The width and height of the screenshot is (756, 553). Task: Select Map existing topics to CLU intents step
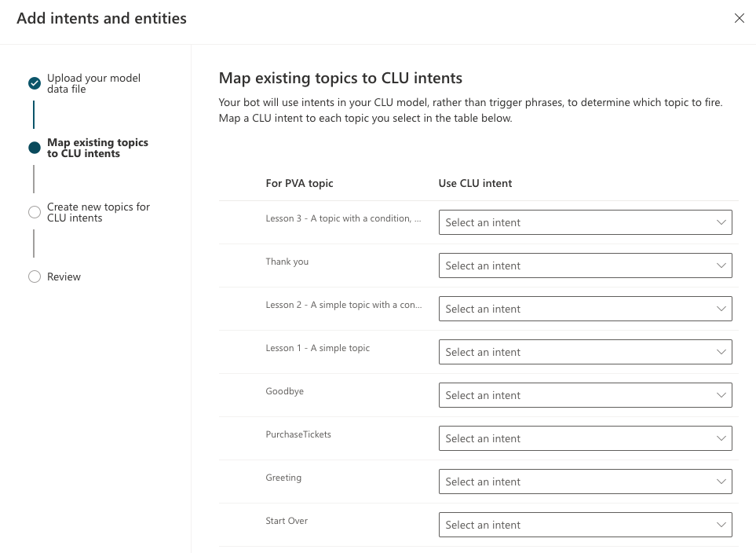[x=97, y=148]
